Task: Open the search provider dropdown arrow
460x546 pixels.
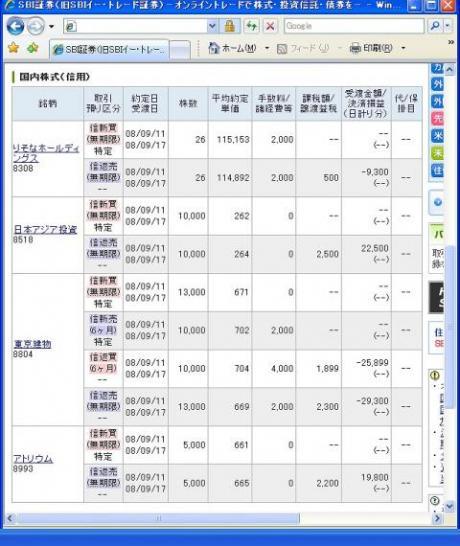Action: pyautogui.click(x=447, y=26)
